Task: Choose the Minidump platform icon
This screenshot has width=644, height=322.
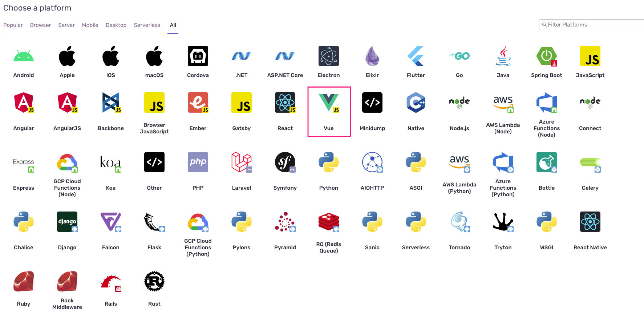Action: coord(372,102)
